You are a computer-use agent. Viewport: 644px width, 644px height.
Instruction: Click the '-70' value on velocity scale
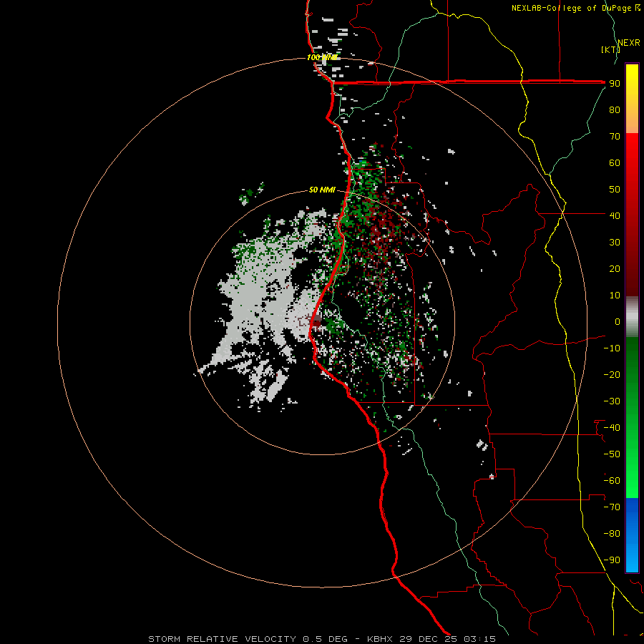pyautogui.click(x=612, y=507)
